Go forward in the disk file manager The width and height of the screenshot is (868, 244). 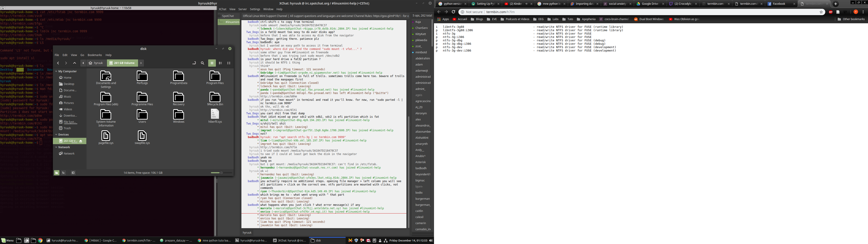pos(66,63)
